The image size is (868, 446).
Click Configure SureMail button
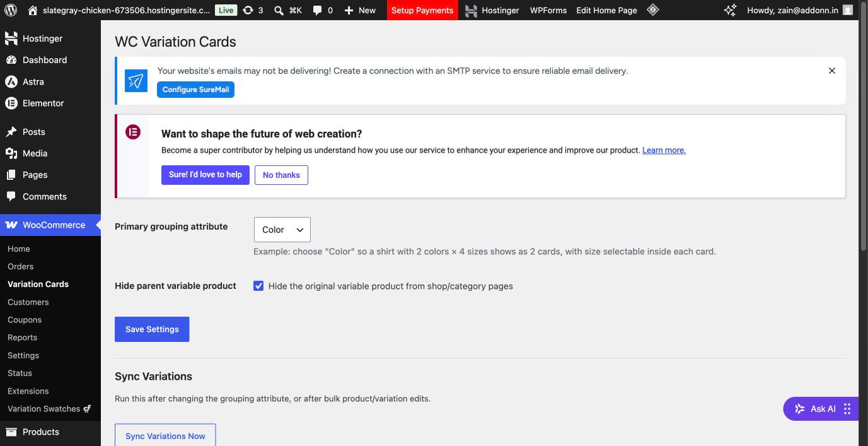coord(195,90)
